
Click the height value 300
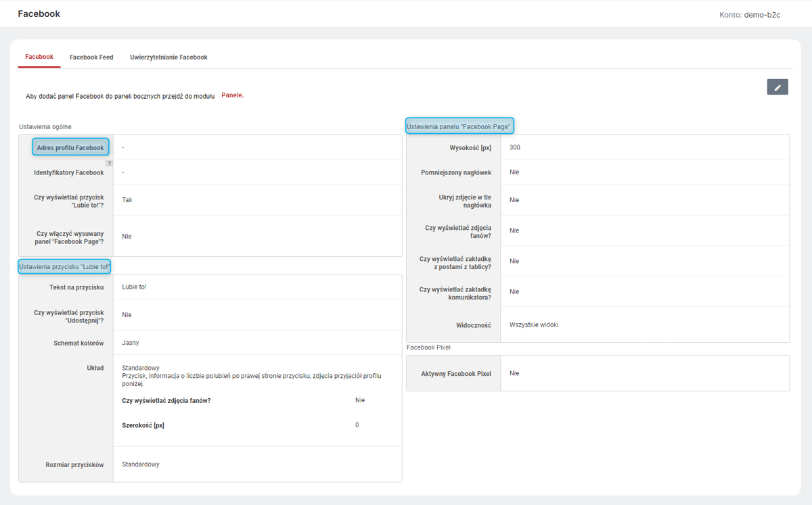click(x=515, y=147)
